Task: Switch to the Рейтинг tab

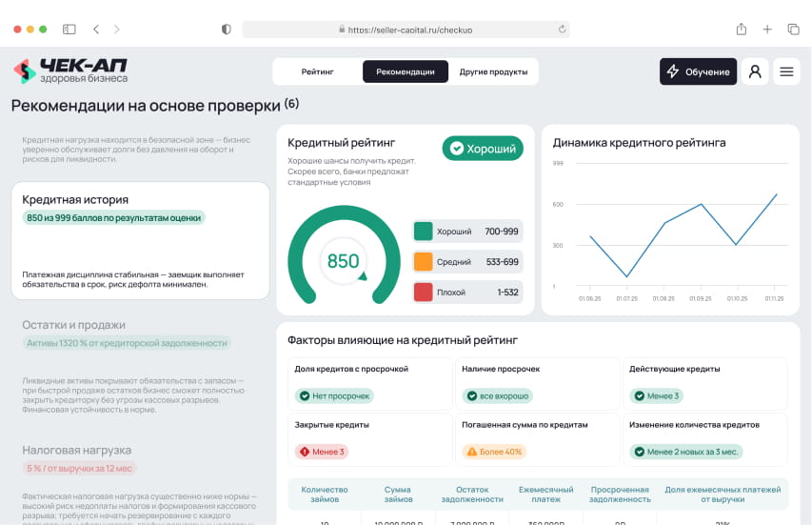Action: pos(317,71)
